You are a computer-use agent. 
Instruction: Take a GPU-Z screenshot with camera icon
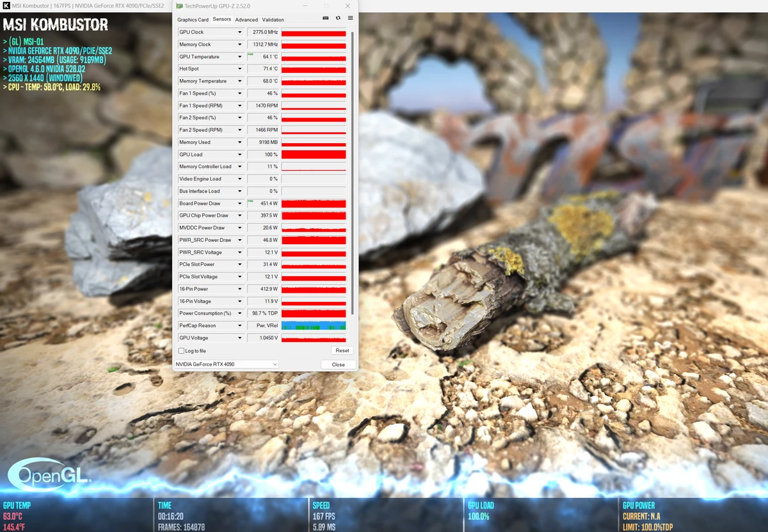[326, 19]
